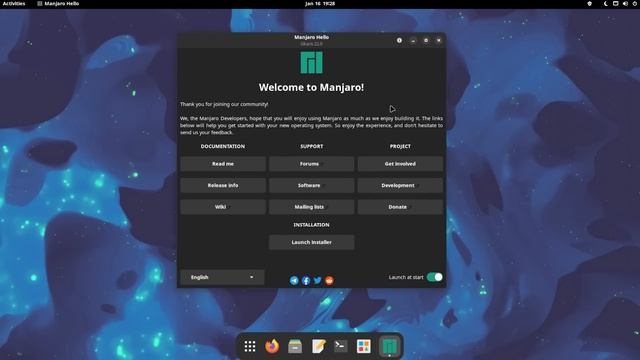Screen dimensions: 640x360
Task: Launch Firefox from the dock
Action: [272, 346]
